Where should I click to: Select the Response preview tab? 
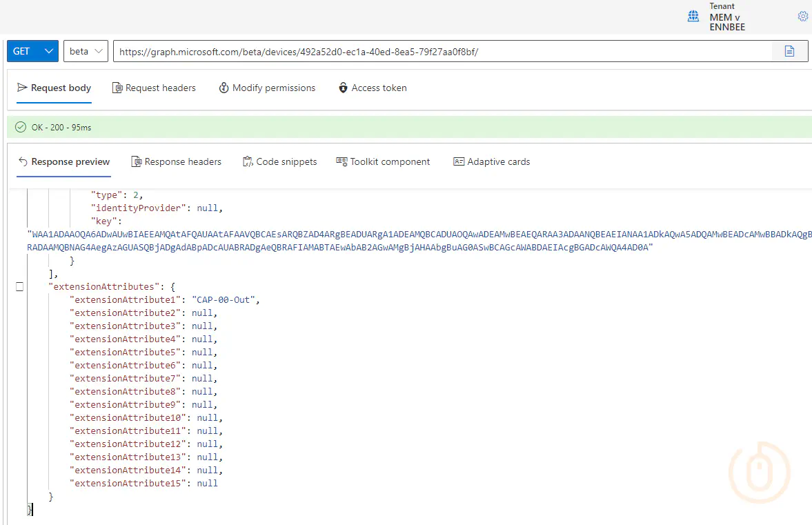[63, 161]
